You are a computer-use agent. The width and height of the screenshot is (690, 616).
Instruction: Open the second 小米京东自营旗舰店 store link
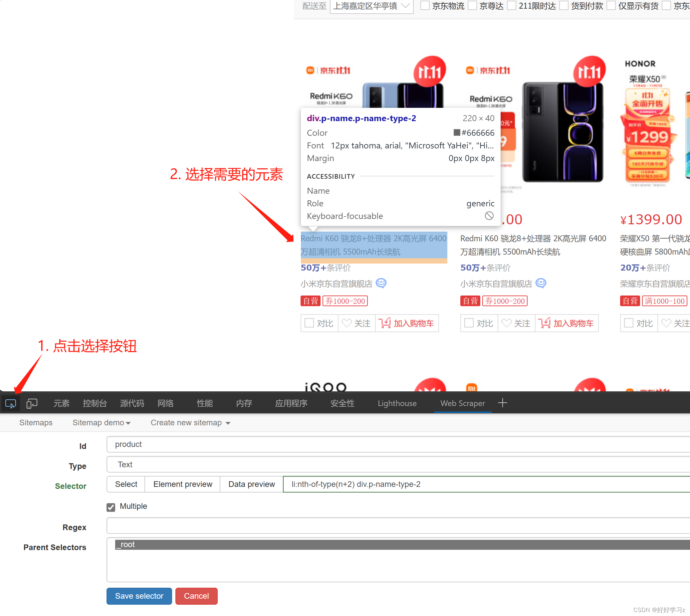click(496, 284)
